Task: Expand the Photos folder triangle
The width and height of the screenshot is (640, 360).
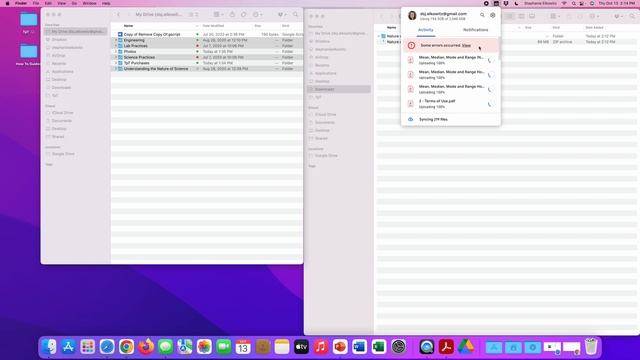Action: click(116, 52)
